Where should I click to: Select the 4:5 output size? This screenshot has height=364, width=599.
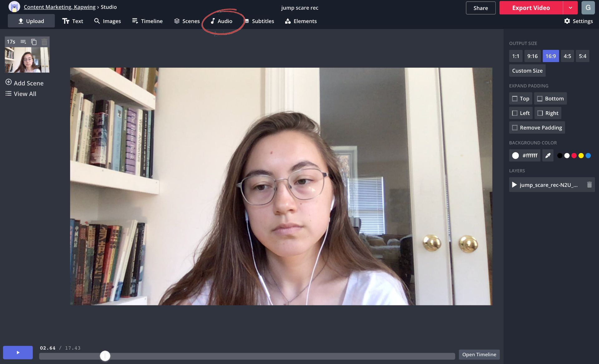point(567,56)
